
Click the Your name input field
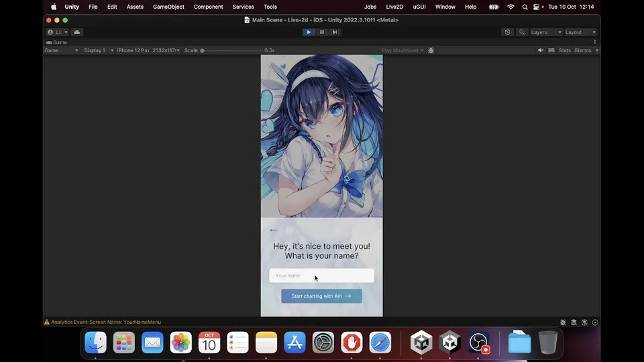click(x=321, y=276)
